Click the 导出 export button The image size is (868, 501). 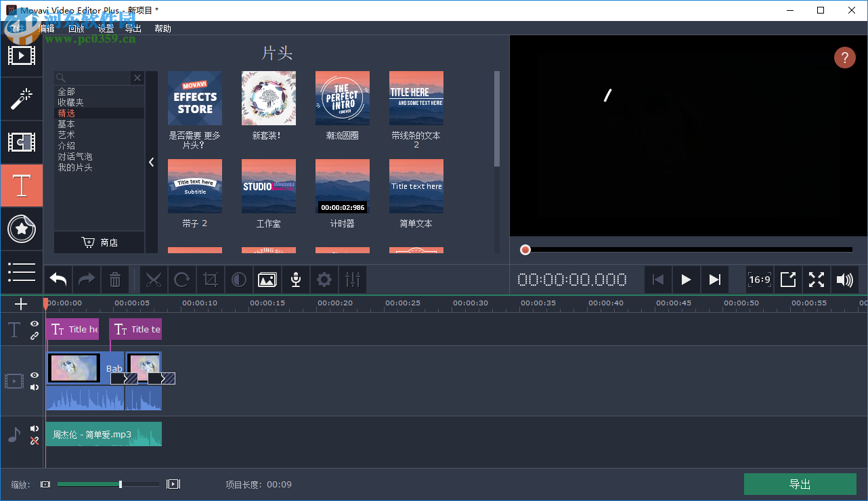click(800, 484)
